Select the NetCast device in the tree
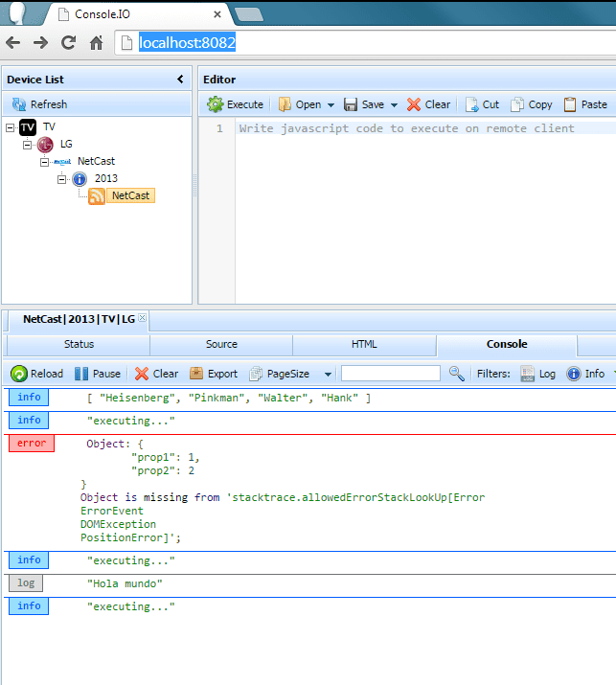Viewport: 616px width, 685px height. 130,195
